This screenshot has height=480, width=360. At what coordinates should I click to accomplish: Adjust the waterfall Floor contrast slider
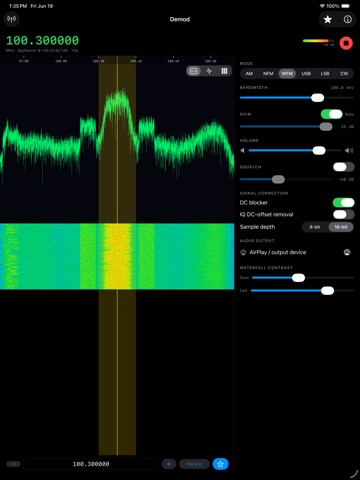(x=303, y=278)
